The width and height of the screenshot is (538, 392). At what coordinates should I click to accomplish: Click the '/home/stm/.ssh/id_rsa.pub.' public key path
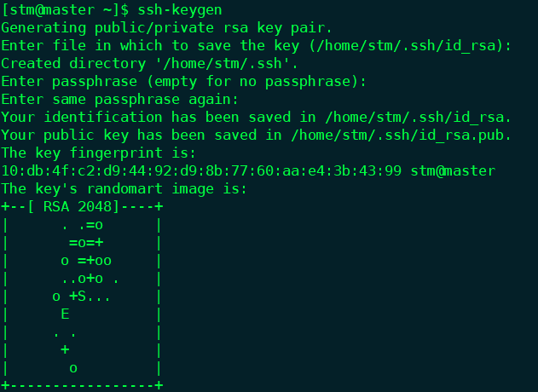(401, 135)
